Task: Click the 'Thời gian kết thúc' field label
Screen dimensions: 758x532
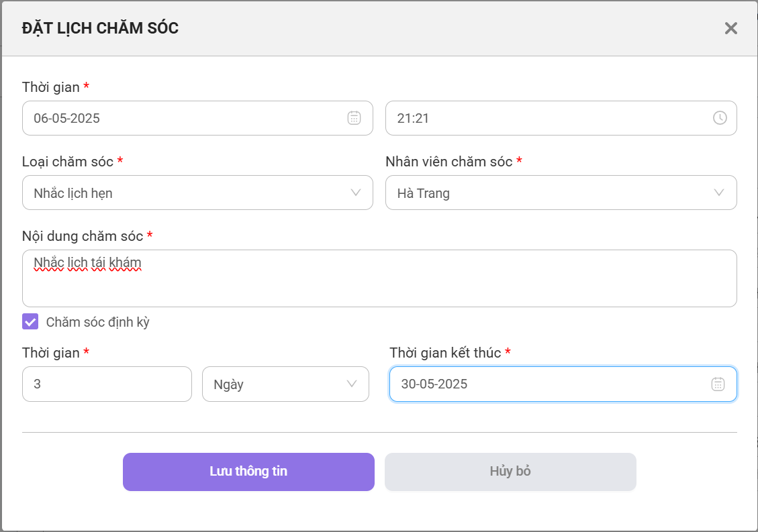Action: click(x=445, y=353)
